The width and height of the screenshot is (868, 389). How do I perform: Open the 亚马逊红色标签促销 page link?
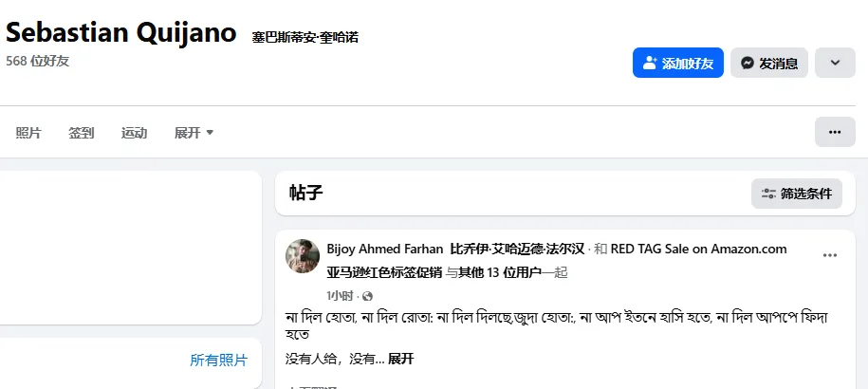point(384,272)
